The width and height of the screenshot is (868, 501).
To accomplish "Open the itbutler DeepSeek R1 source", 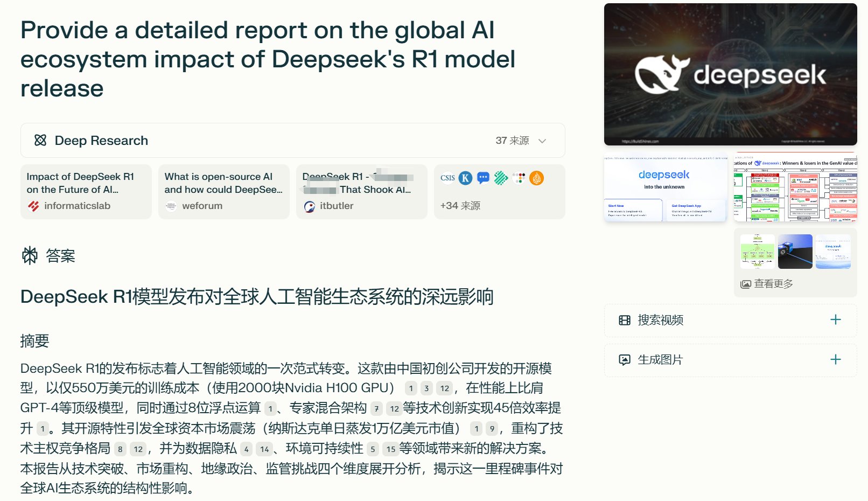I will [361, 192].
